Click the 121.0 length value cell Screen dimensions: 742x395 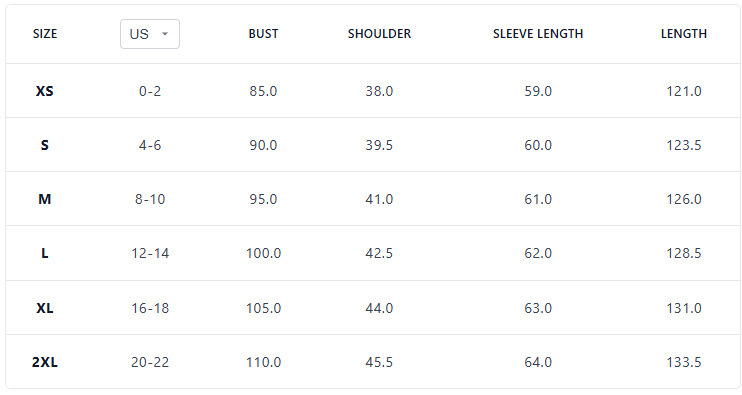683,91
